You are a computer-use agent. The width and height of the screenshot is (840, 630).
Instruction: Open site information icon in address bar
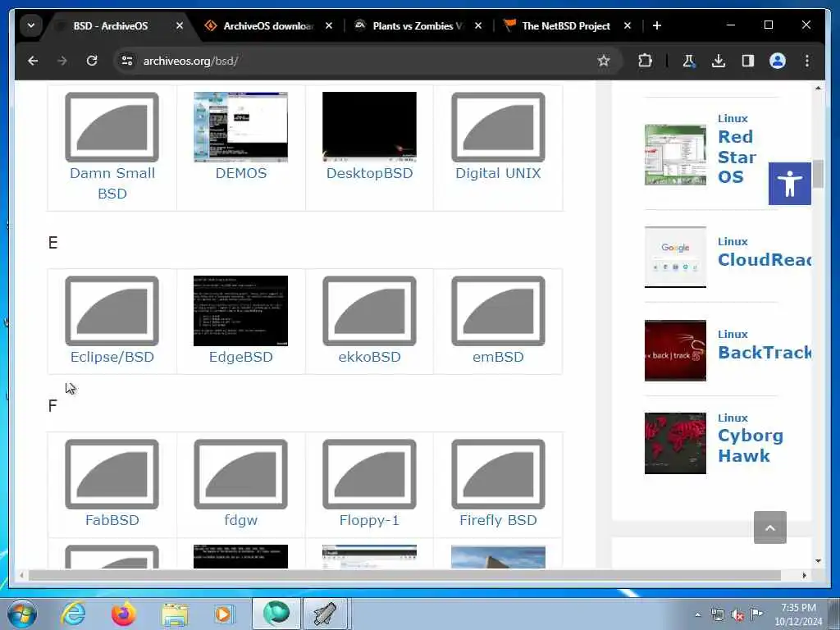(x=127, y=61)
